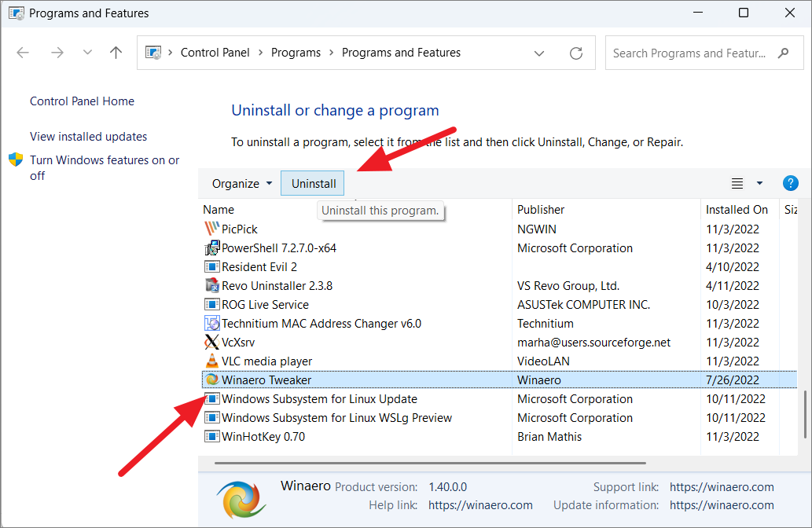Click the Revo Uninstaller 2.3.8 icon
The image size is (812, 528).
pyautogui.click(x=211, y=285)
